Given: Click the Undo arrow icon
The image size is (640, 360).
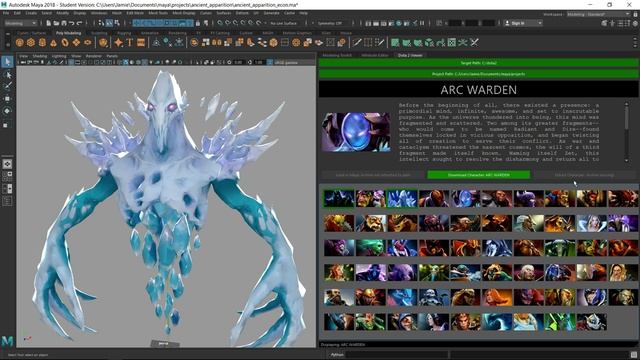Looking at the screenshot, I should point(72,23).
